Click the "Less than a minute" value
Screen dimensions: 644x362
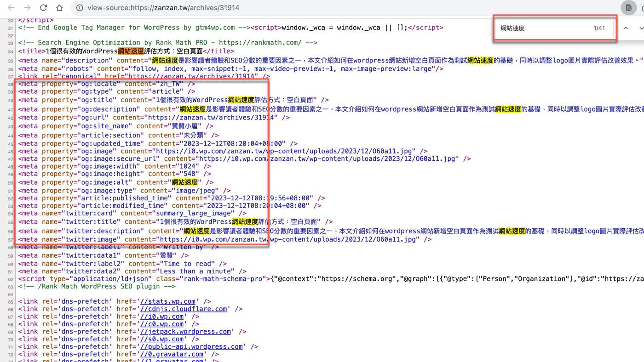tap(197, 271)
